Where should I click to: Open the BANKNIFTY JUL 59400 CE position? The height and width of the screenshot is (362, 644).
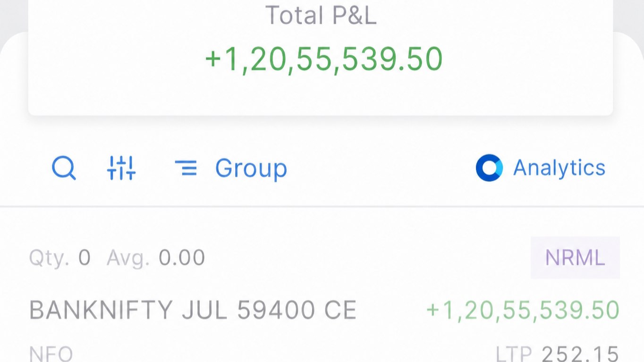[x=193, y=311]
